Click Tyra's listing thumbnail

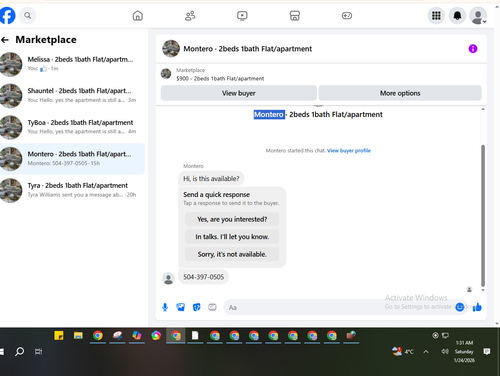coord(10,190)
